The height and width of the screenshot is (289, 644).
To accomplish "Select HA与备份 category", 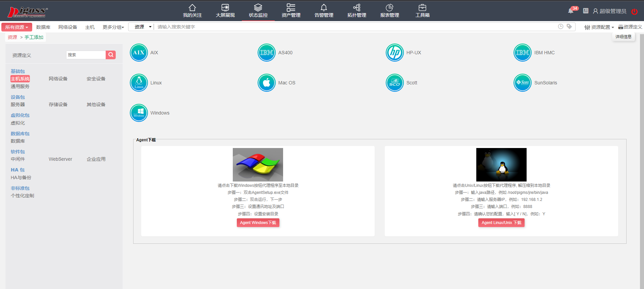I will [21, 177].
